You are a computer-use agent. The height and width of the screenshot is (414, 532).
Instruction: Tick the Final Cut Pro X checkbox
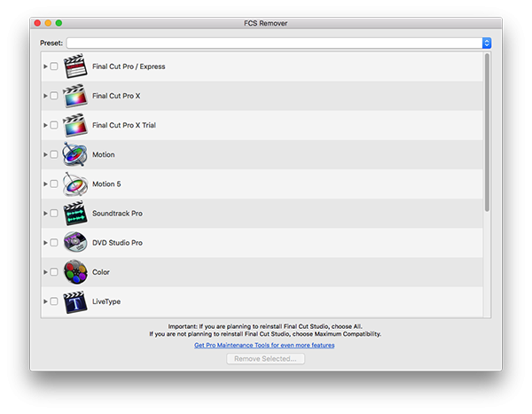[x=54, y=96]
